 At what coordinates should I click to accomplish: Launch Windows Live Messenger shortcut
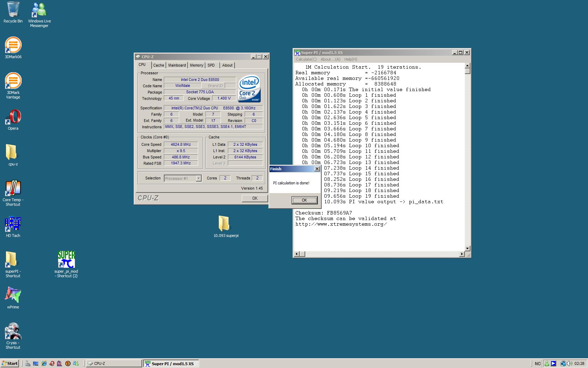point(39,14)
